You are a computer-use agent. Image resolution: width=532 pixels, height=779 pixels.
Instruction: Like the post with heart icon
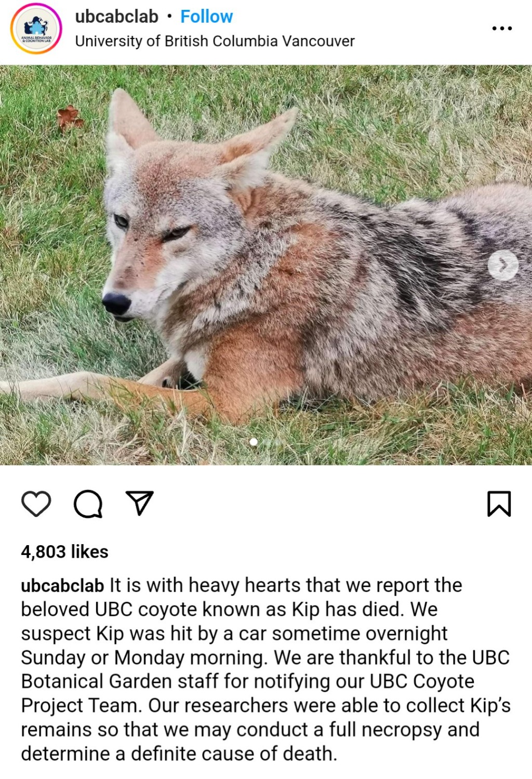coord(36,504)
